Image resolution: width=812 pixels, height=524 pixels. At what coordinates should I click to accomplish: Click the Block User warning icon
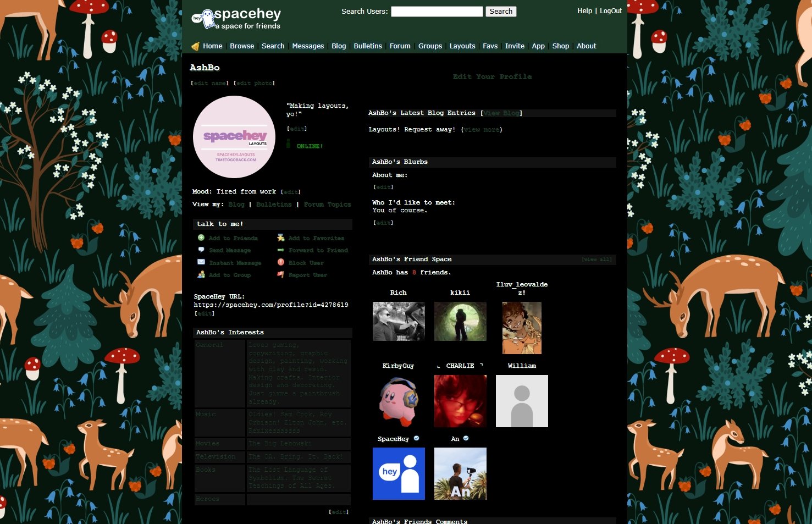point(281,262)
